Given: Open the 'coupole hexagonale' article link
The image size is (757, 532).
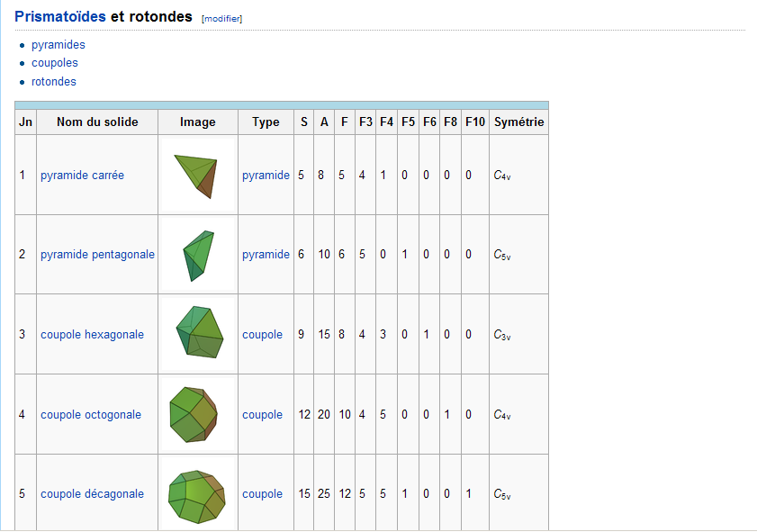Looking at the screenshot, I should 92,335.
